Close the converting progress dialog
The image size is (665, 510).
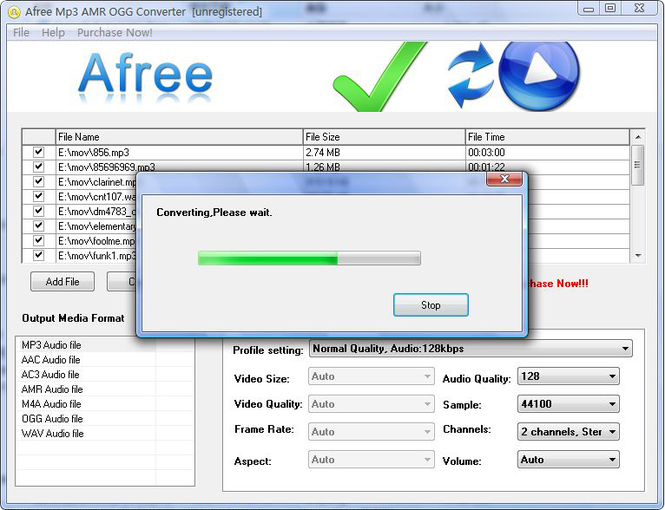pos(504,179)
